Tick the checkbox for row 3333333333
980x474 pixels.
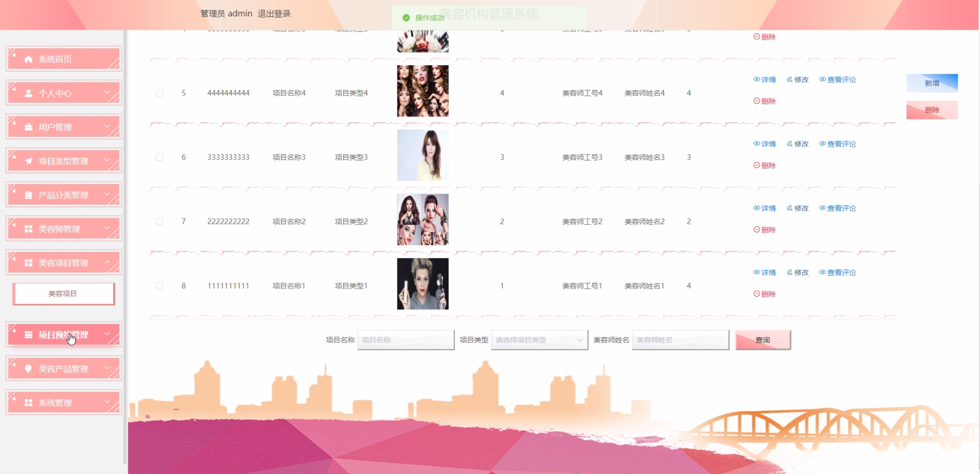(x=159, y=157)
